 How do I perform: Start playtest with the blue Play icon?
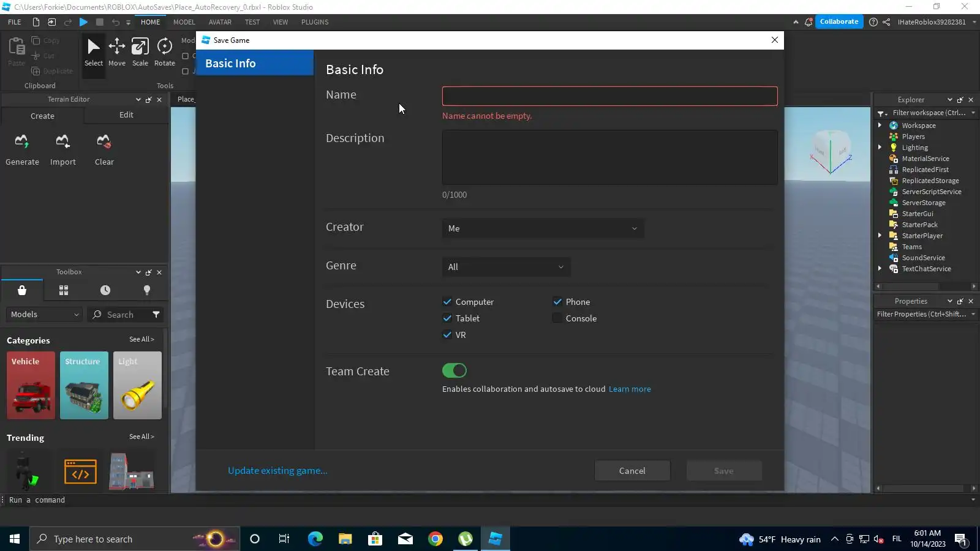point(84,22)
